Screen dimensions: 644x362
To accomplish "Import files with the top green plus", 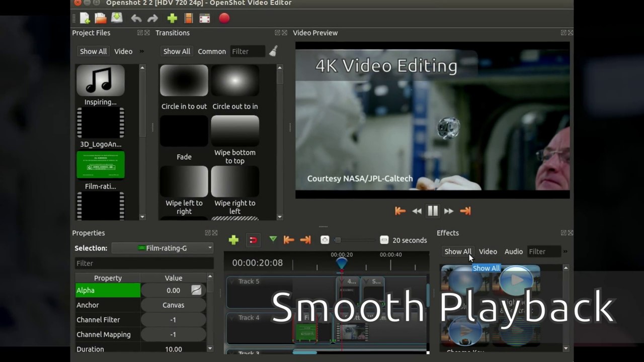I will pyautogui.click(x=172, y=19).
